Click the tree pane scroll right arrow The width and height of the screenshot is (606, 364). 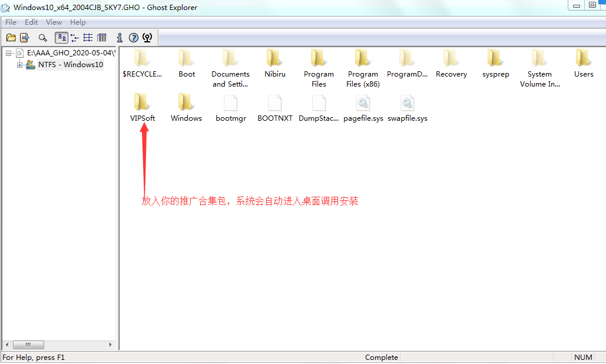click(111, 345)
